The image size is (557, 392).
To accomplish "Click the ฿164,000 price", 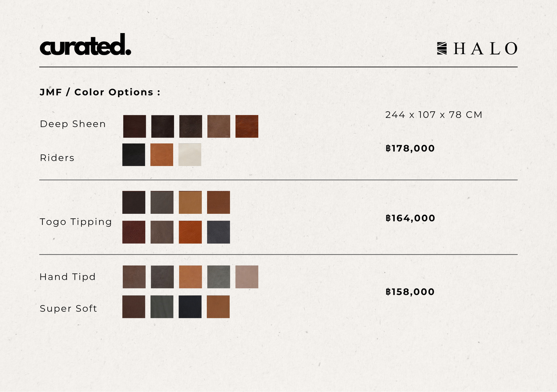I will [x=410, y=218].
